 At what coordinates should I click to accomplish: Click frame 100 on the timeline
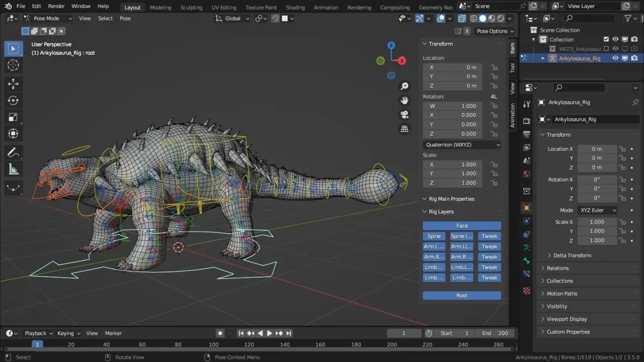click(x=214, y=344)
